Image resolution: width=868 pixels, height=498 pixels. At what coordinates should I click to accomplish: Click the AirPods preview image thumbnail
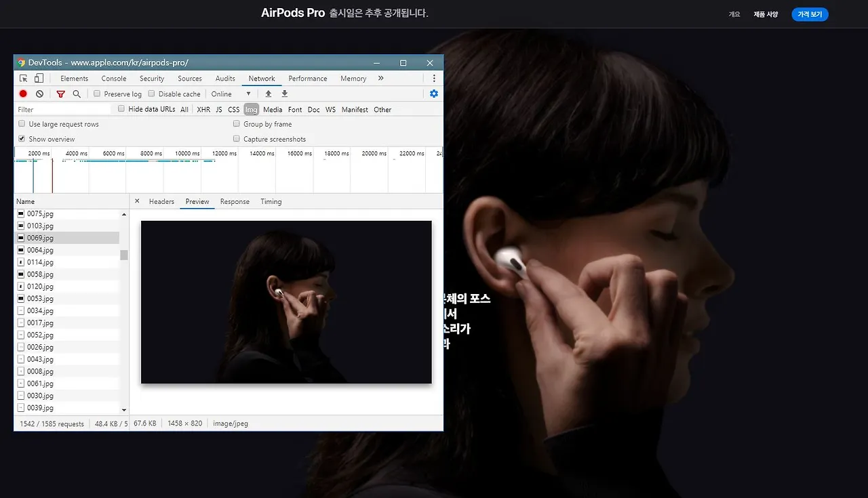[x=286, y=302]
